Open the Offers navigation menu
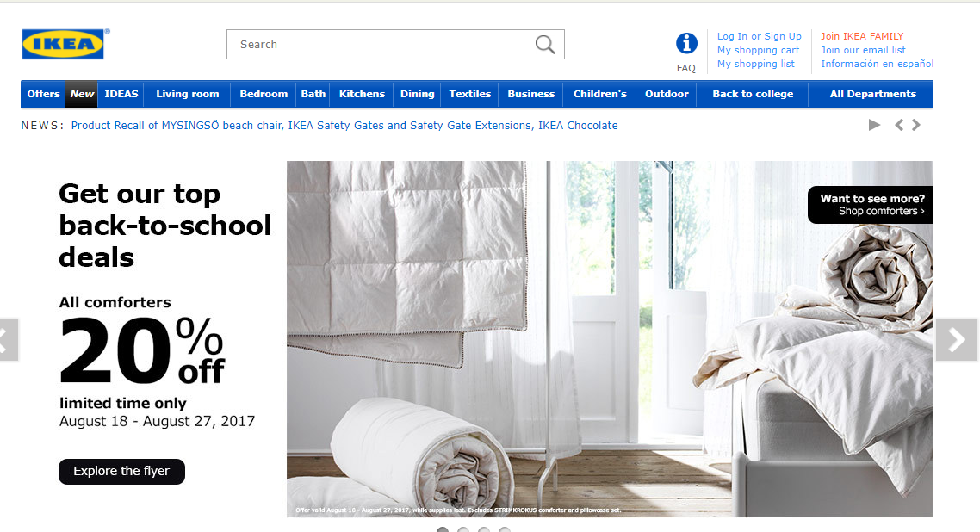The image size is (980, 532). 43,94
